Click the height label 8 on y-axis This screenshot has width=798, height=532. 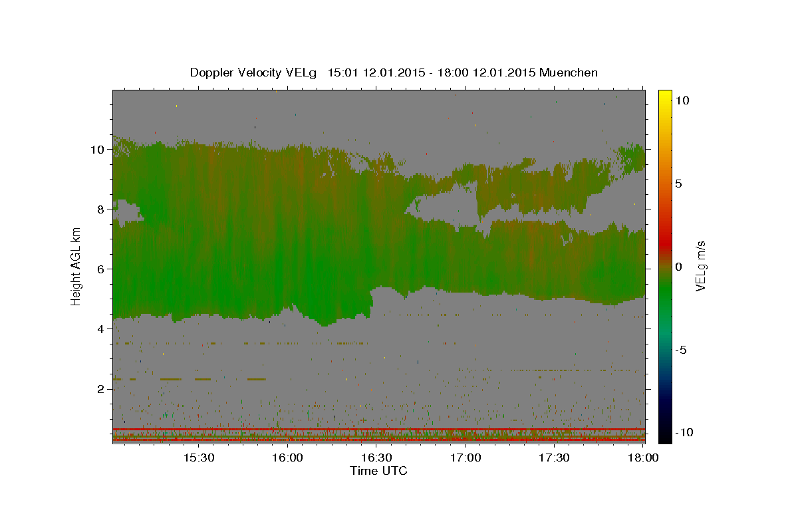coord(102,209)
